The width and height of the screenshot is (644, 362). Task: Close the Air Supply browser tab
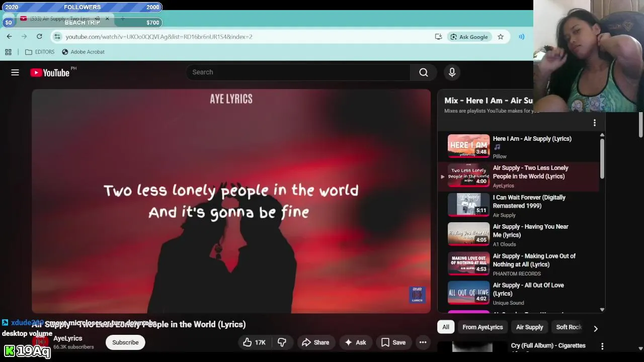point(107,19)
